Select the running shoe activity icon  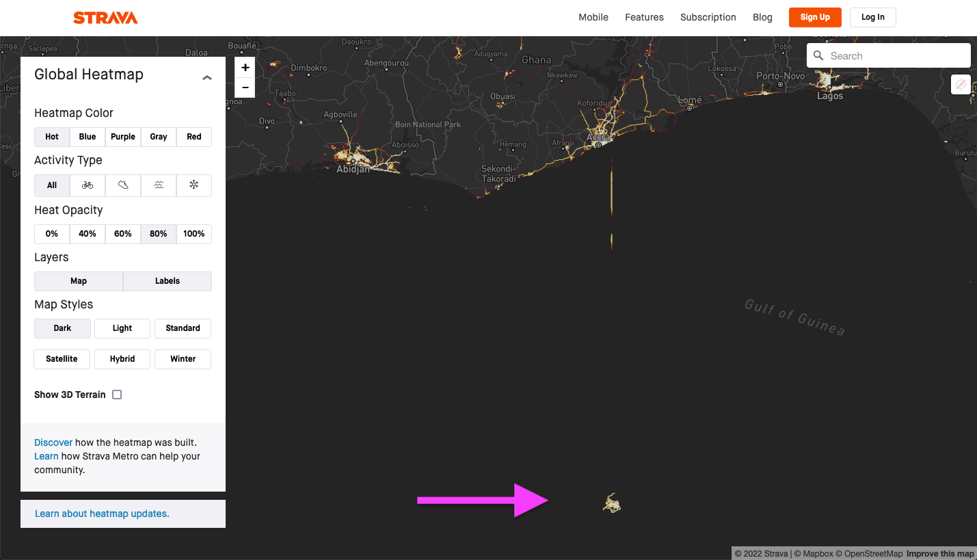click(x=123, y=185)
